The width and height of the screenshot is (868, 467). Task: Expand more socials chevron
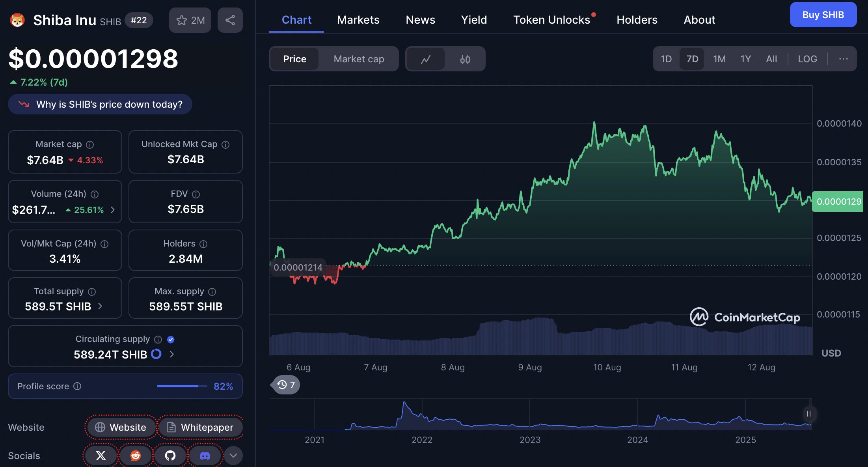click(x=233, y=456)
